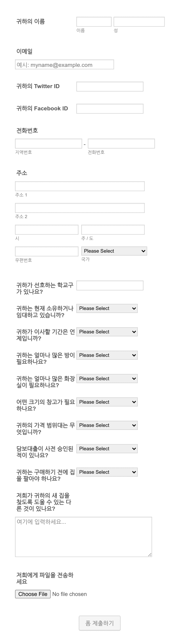The width and height of the screenshot is (184, 644).
Task: Expand the pre-approved mortgage (담보대출) dropdown
Action: 107,449
